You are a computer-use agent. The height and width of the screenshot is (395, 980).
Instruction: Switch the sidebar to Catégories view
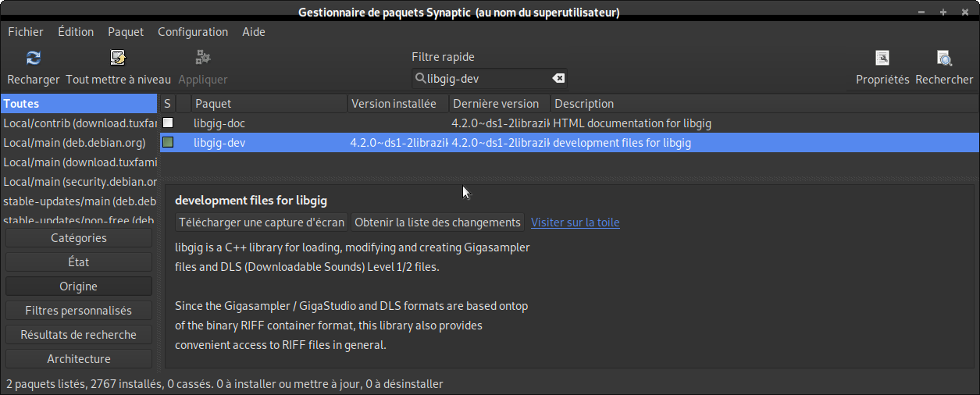pos(79,238)
